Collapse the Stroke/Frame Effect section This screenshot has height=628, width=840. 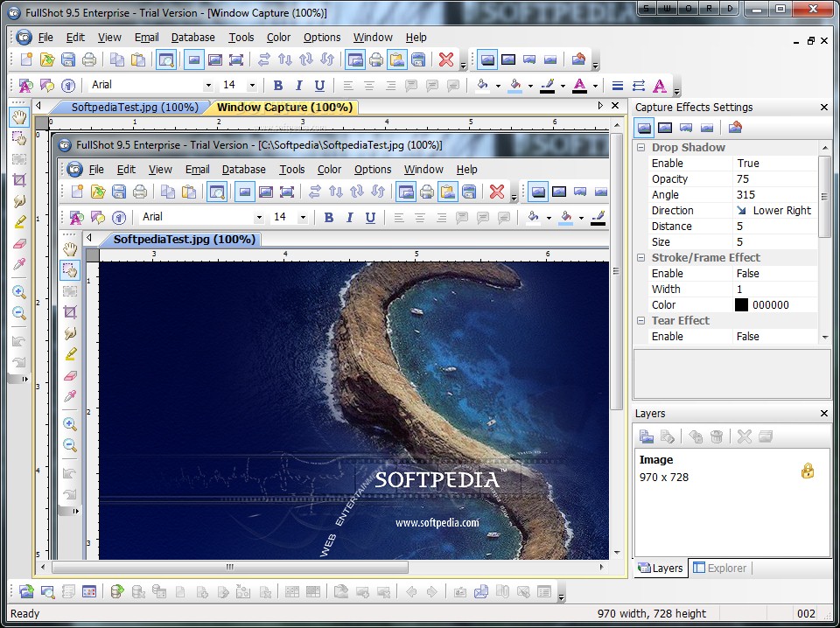tap(640, 257)
